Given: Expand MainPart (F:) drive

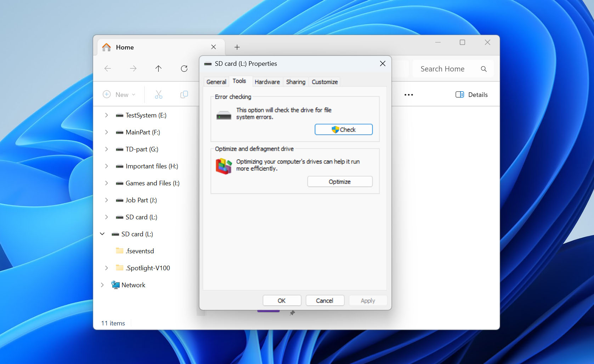Looking at the screenshot, I should [106, 132].
